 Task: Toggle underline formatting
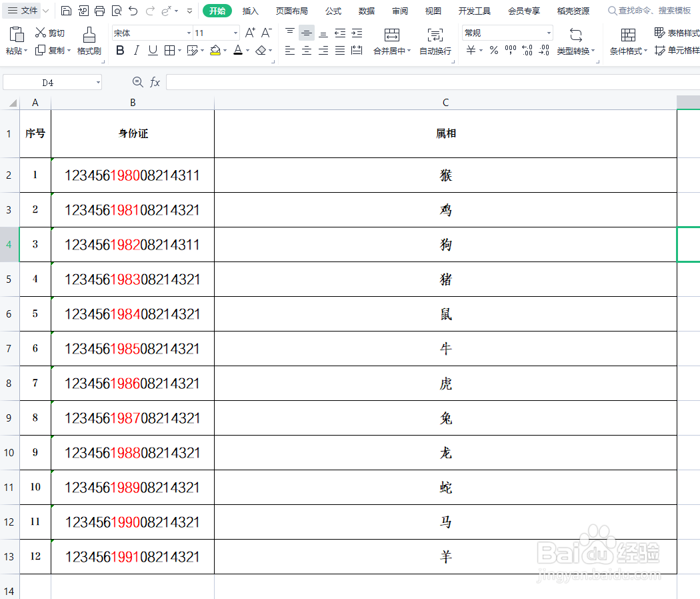pos(153,51)
